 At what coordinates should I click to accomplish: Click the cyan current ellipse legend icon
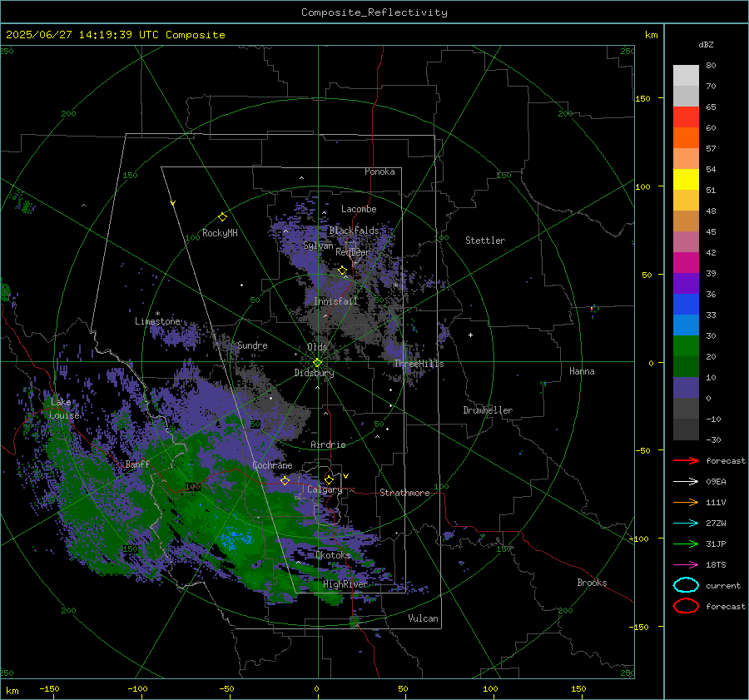point(686,585)
